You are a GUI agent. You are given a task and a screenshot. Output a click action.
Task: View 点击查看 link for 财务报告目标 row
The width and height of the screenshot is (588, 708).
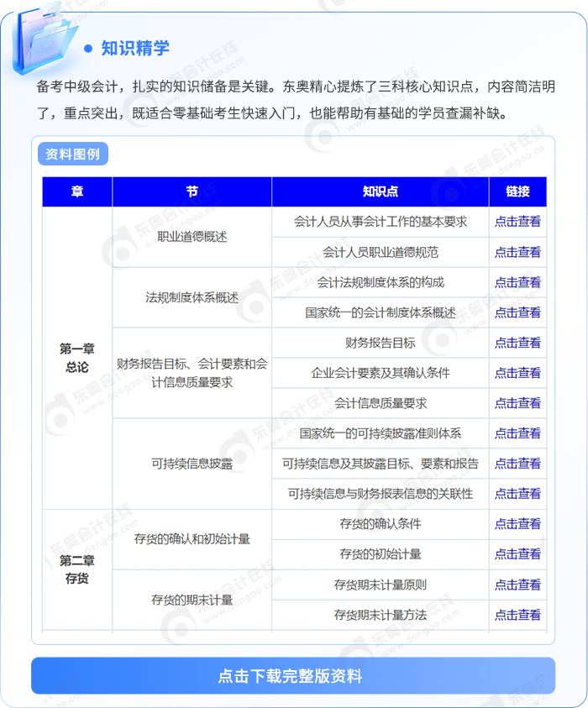(517, 343)
